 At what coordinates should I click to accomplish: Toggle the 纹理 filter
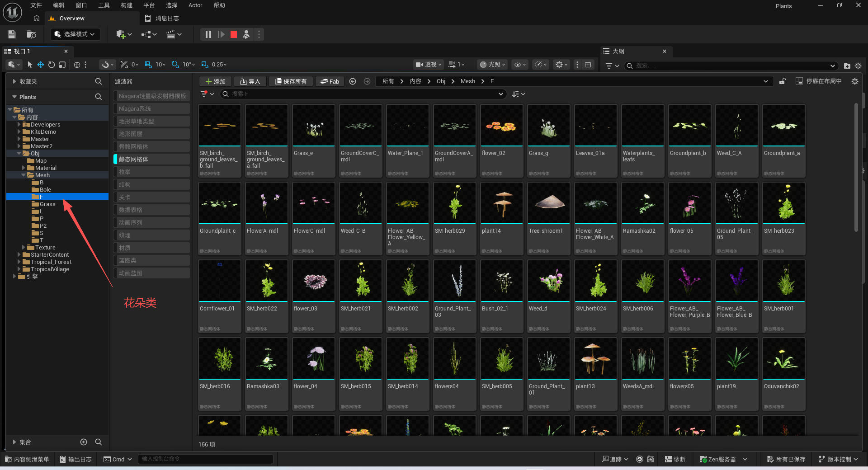click(151, 235)
